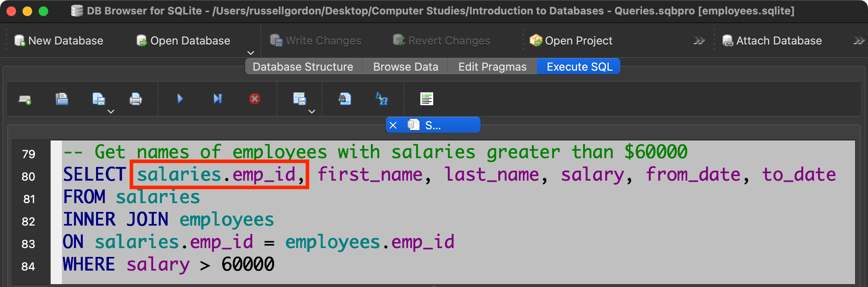Print the SQL editor contents
Screen dimensions: 868x287
coord(135,99)
